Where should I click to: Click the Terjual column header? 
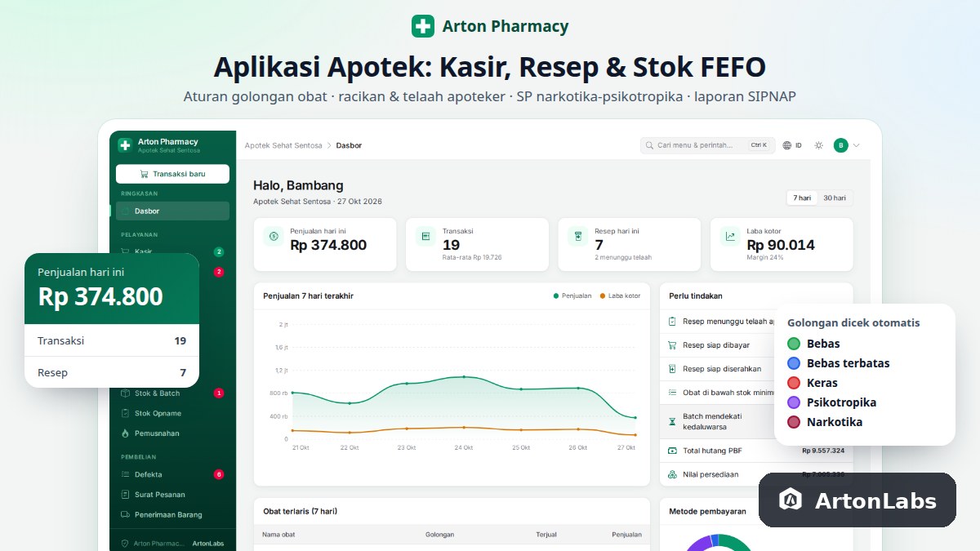546,535
